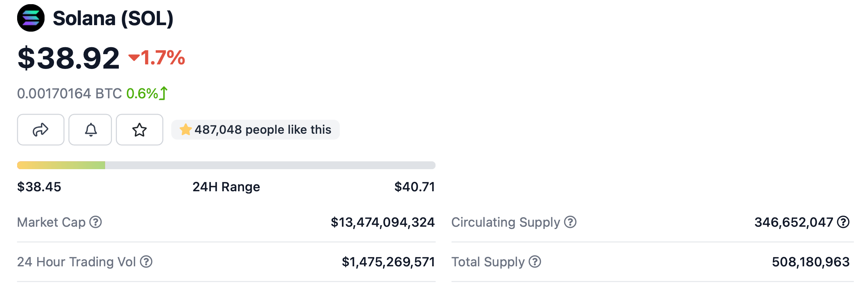Viewport: 868px width, 301px height.
Task: Click the 487,048 people like this badge
Action: pyautogui.click(x=263, y=130)
